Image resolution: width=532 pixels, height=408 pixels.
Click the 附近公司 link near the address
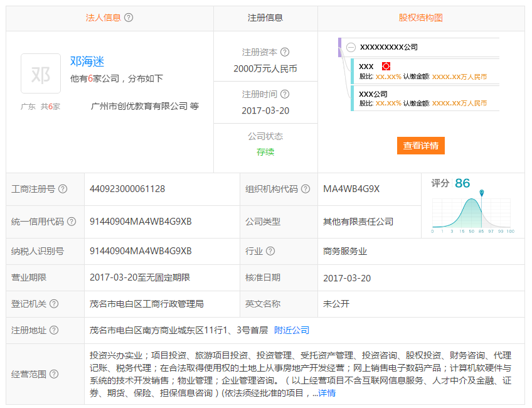[x=292, y=330]
